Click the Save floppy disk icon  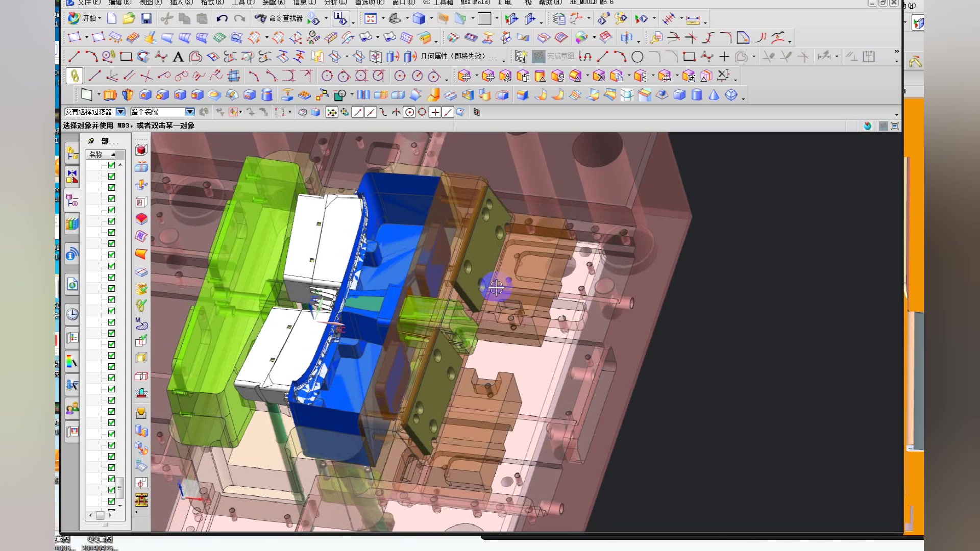(x=146, y=19)
